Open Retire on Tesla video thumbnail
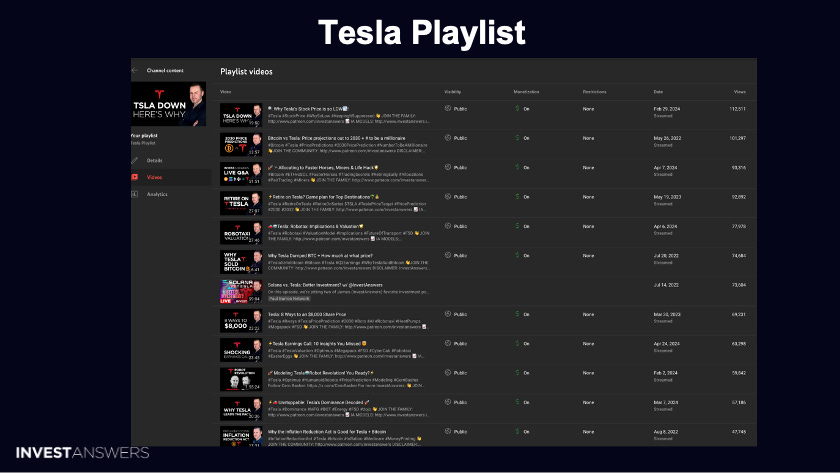Viewport: 840px width, 473px height. [x=241, y=204]
